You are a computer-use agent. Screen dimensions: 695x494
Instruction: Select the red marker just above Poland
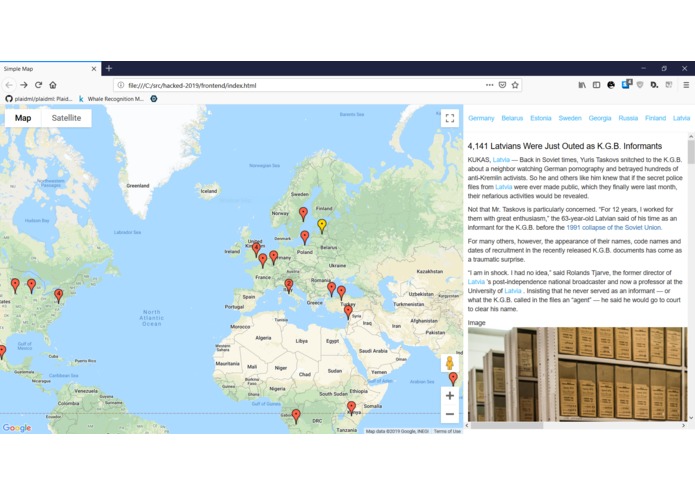pos(305,237)
